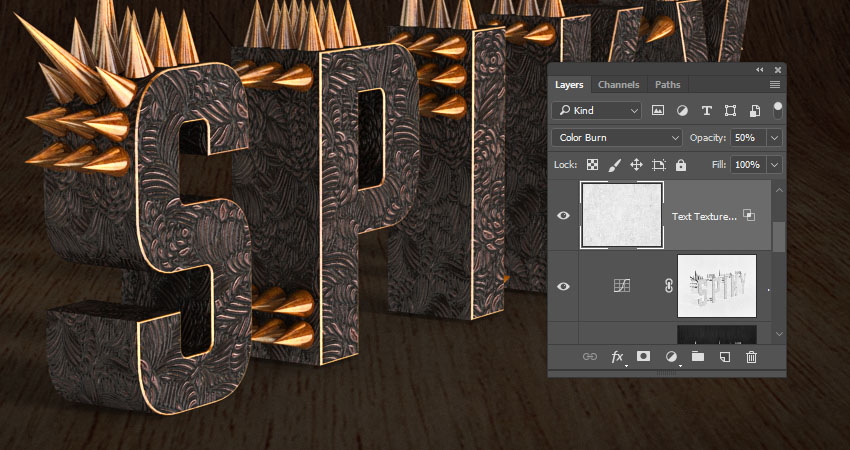Image resolution: width=850 pixels, height=450 pixels.
Task: Create new fill or adjustment layer
Action: 671,357
